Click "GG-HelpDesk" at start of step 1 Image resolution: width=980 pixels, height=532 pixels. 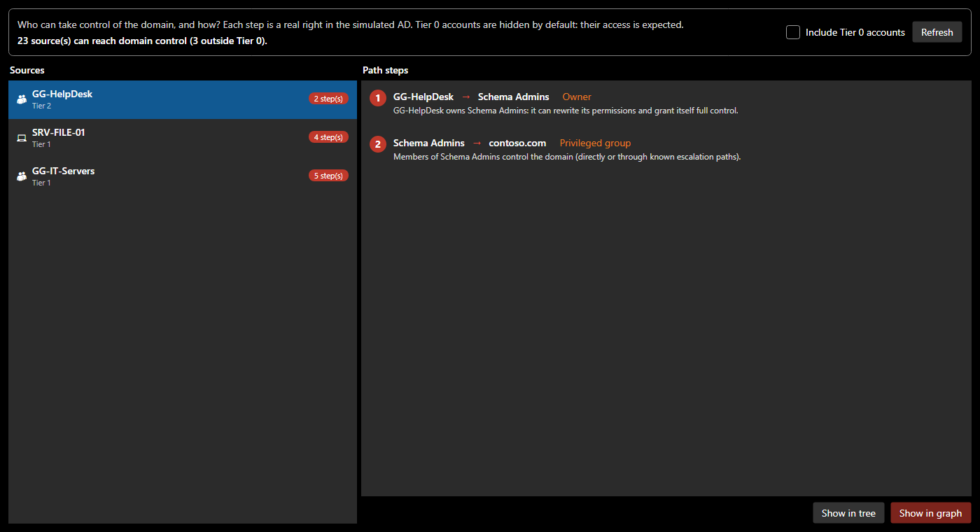(423, 97)
